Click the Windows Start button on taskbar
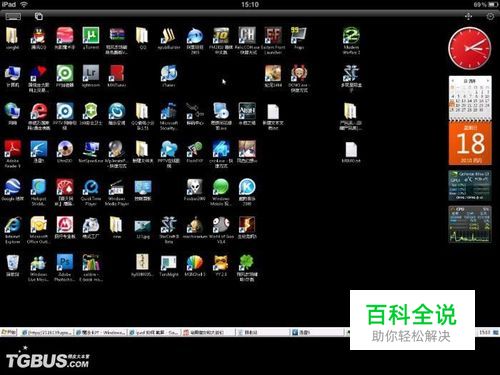 [9, 332]
